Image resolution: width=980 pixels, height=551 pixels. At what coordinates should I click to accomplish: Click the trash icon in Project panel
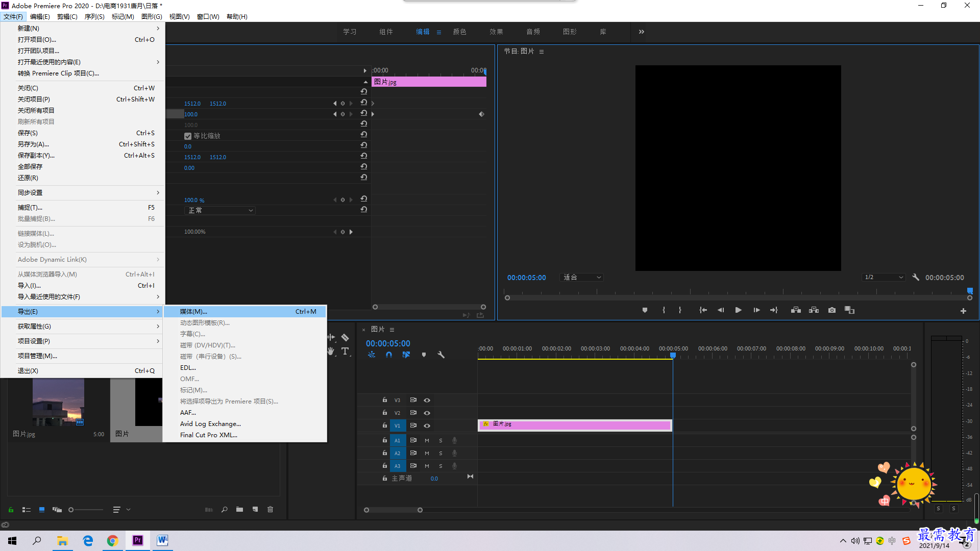coord(271,509)
